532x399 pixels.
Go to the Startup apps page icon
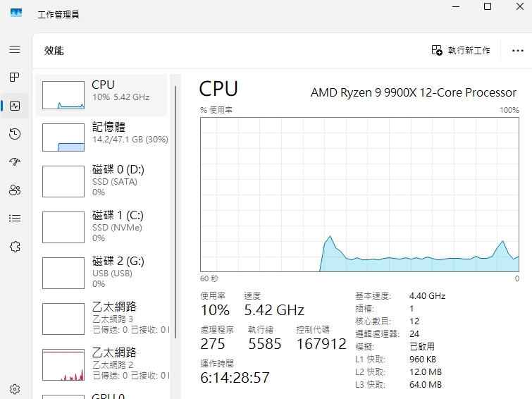pos(15,161)
